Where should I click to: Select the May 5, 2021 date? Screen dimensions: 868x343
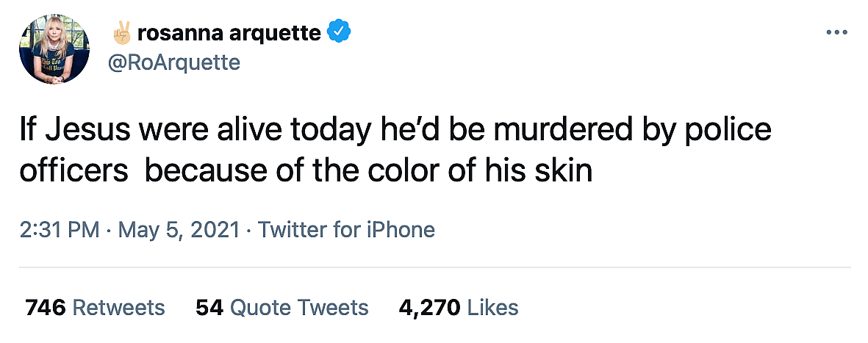179,230
